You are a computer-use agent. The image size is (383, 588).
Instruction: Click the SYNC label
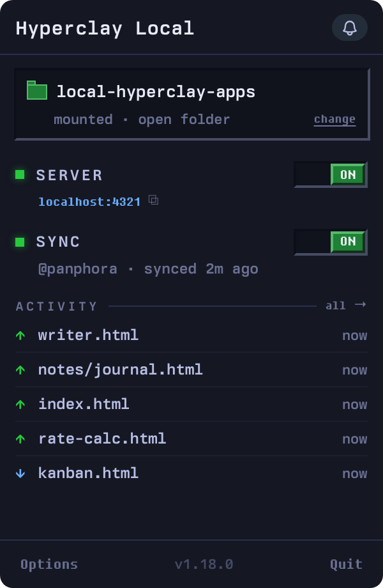58,242
